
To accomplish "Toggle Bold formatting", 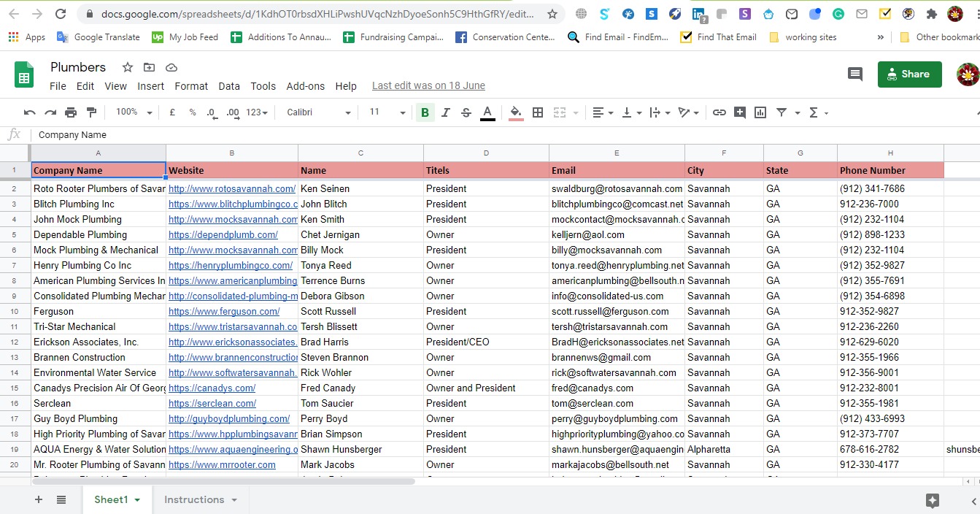I will 425,112.
